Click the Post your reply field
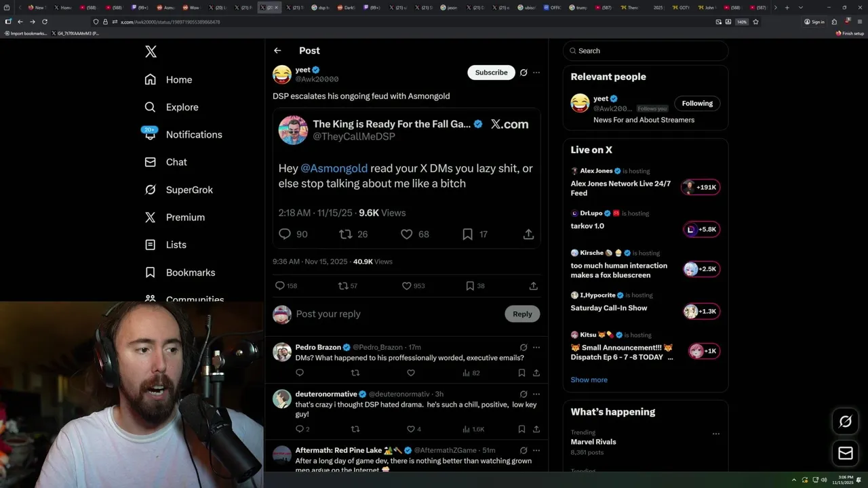Screen dimensions: 868x488 click(397, 314)
